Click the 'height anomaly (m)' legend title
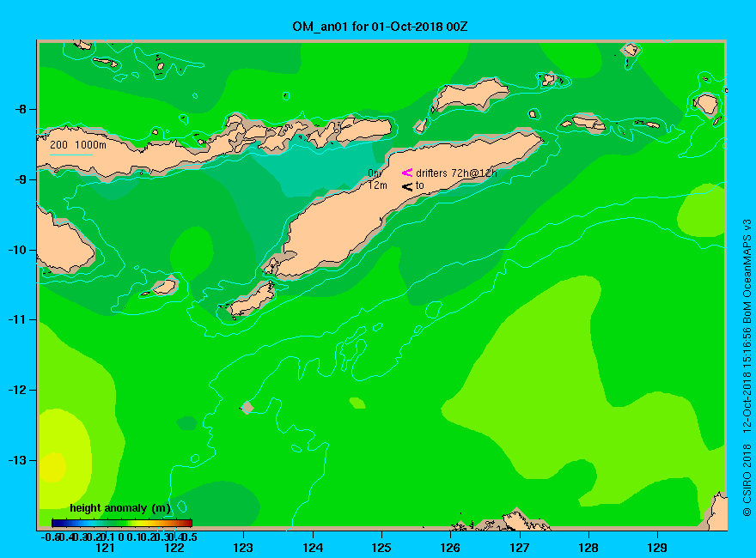Screen dimensions: 756x558 point(120,508)
